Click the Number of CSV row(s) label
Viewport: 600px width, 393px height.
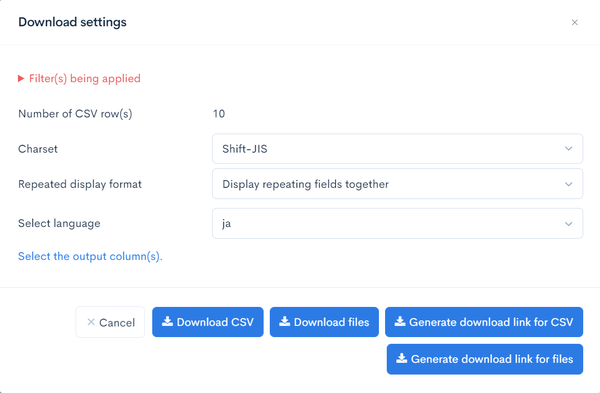(x=75, y=114)
